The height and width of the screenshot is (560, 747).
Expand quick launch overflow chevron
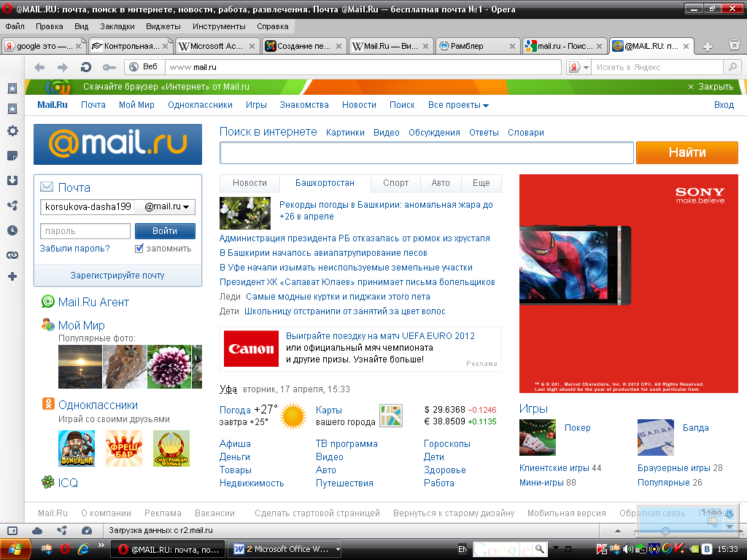pos(101,545)
